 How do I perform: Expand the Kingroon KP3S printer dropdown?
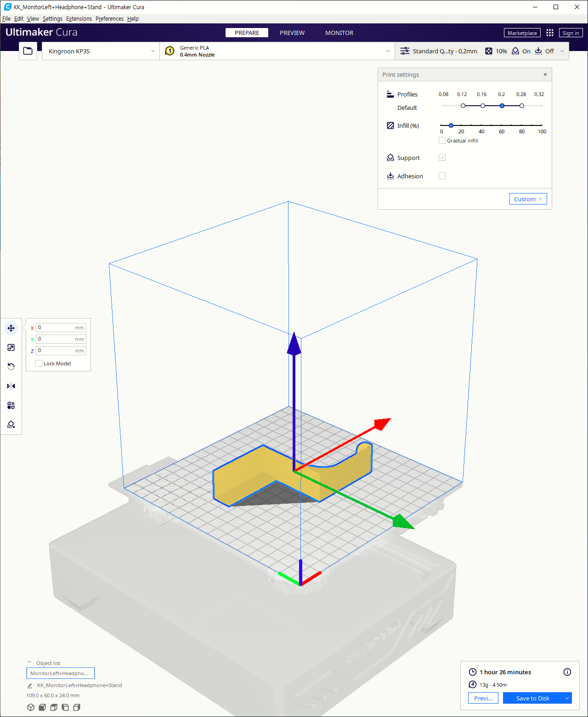pyautogui.click(x=153, y=51)
